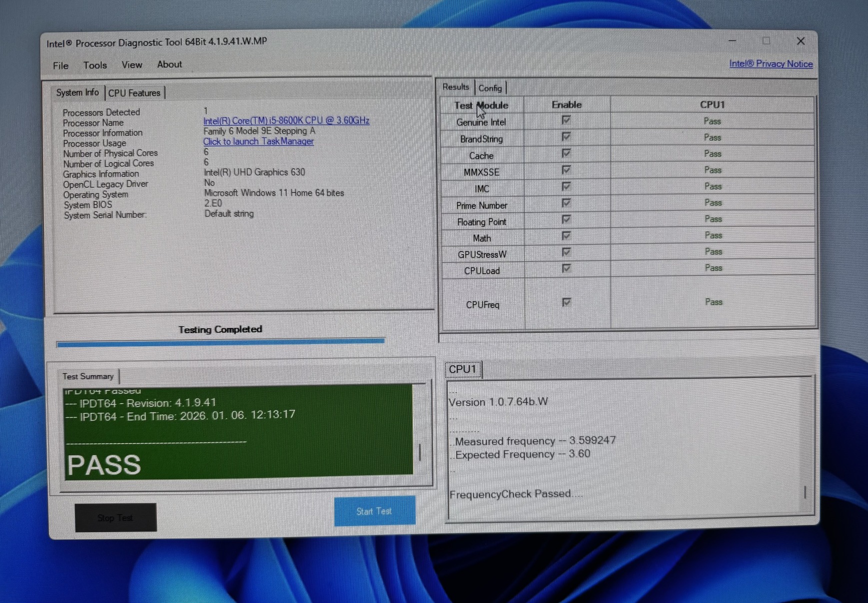Screen dimensions: 868x603
Task: Toggle the MMXSSE test checkbox
Action: (x=566, y=170)
